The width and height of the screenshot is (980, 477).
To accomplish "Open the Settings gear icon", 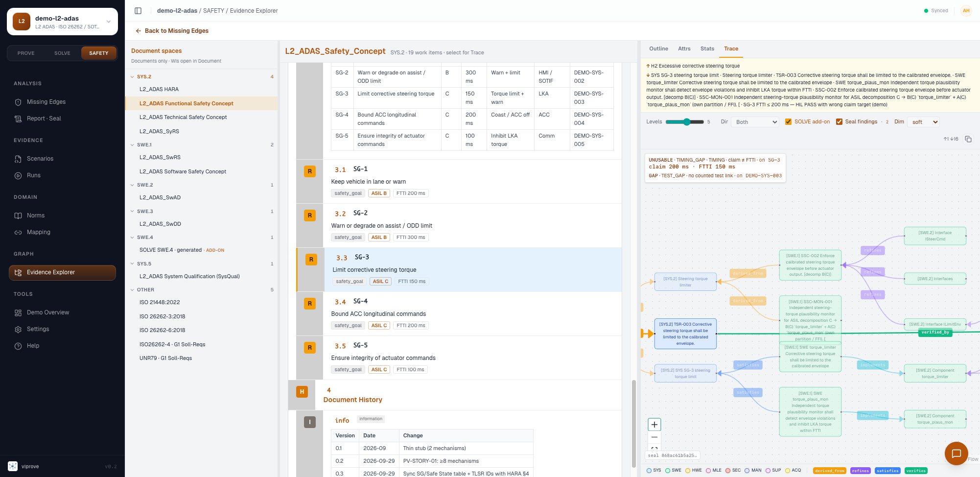I will pyautogui.click(x=18, y=329).
